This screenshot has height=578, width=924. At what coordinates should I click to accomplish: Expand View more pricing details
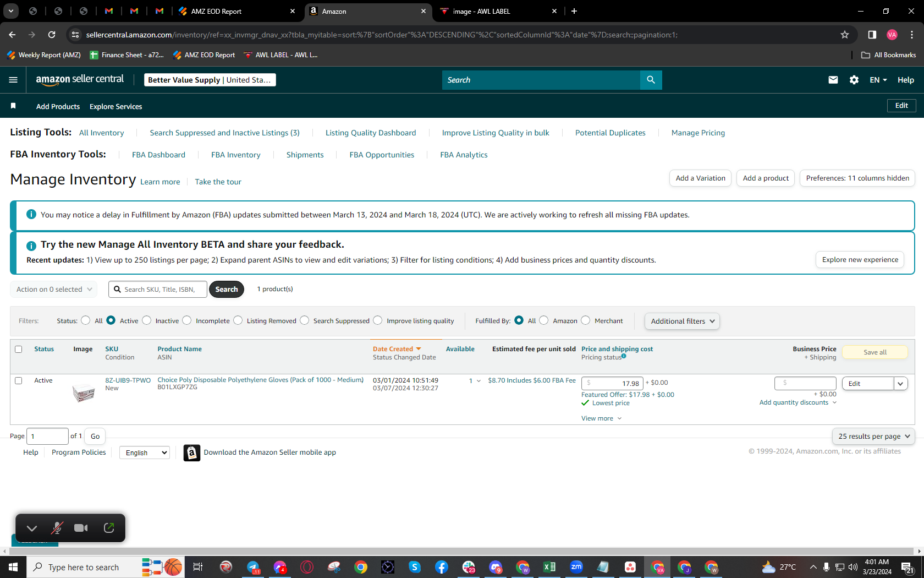(x=601, y=418)
